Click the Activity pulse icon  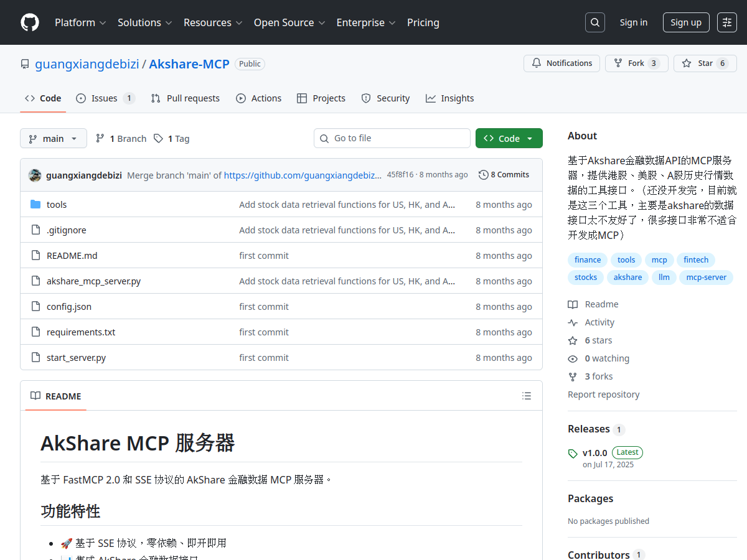click(x=573, y=322)
